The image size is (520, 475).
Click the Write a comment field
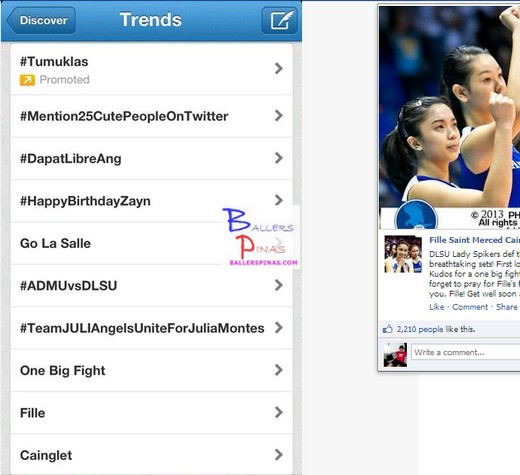(465, 352)
